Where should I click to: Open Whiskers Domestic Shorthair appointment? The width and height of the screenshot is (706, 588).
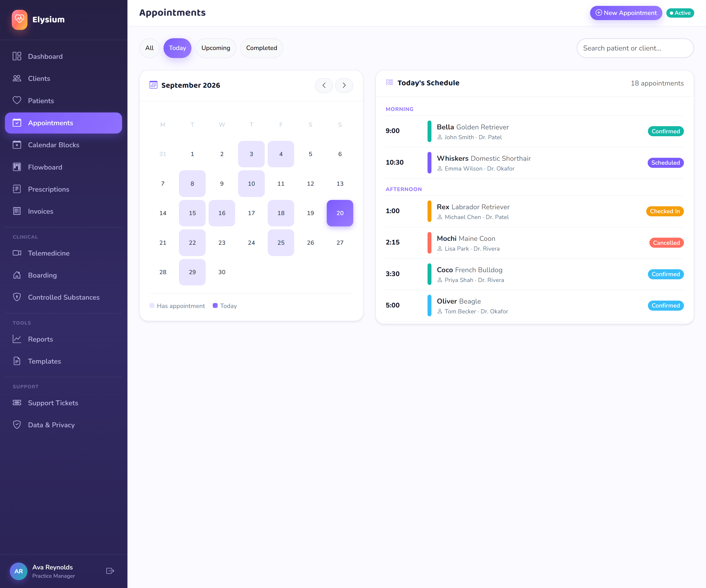[x=535, y=163]
